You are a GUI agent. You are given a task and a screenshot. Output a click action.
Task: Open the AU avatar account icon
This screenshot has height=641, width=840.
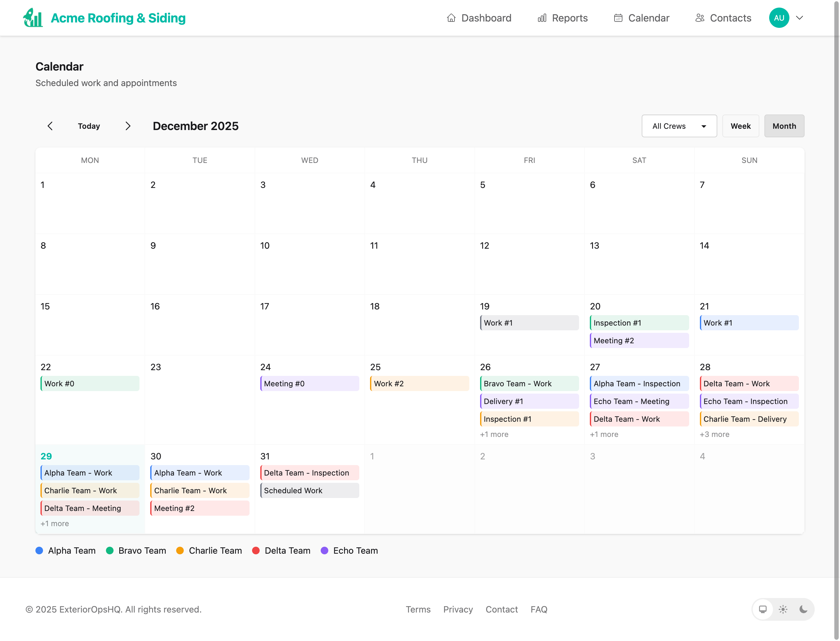[779, 17]
